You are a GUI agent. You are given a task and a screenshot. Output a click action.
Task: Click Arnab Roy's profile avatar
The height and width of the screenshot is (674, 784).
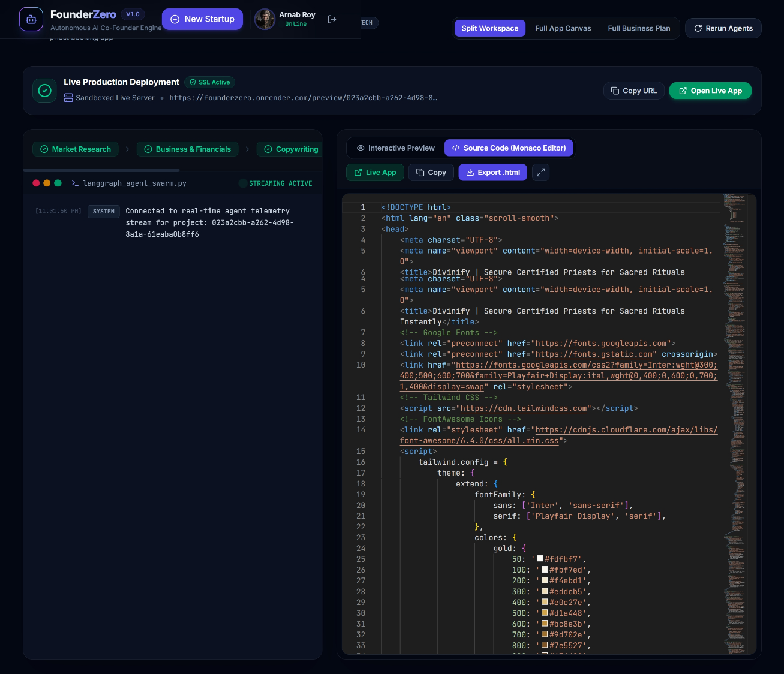pyautogui.click(x=265, y=19)
